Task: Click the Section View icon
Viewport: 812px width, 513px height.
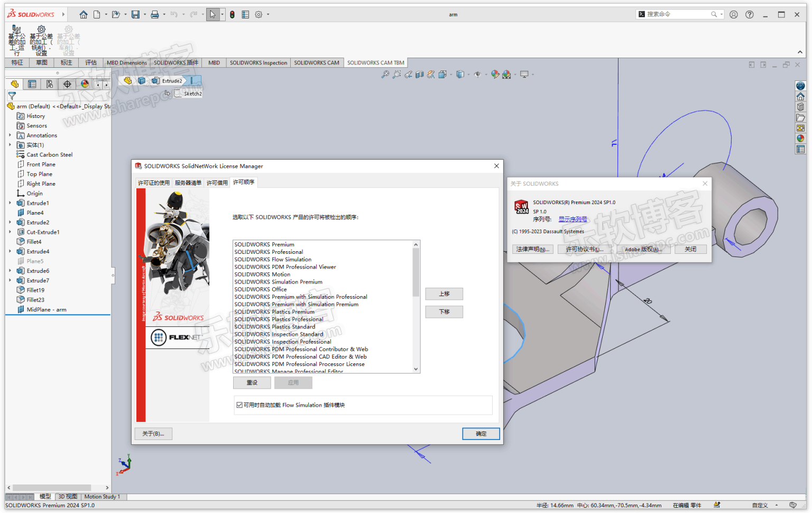Action: (x=420, y=75)
